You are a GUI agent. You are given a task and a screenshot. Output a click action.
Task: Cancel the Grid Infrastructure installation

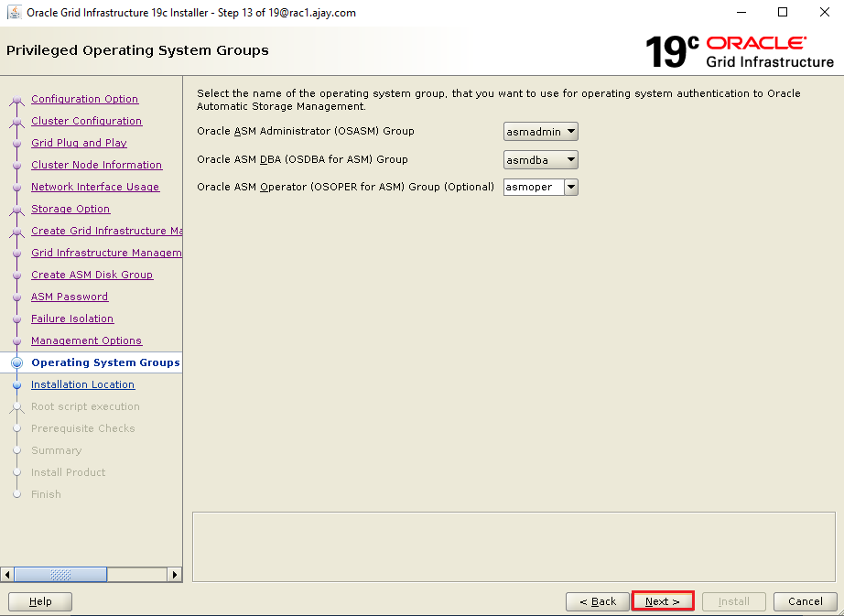point(806,601)
